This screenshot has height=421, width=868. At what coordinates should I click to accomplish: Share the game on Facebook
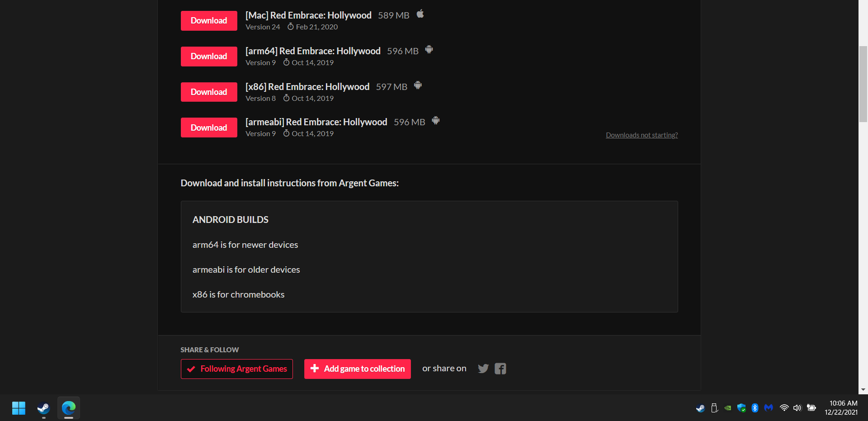tap(500, 369)
